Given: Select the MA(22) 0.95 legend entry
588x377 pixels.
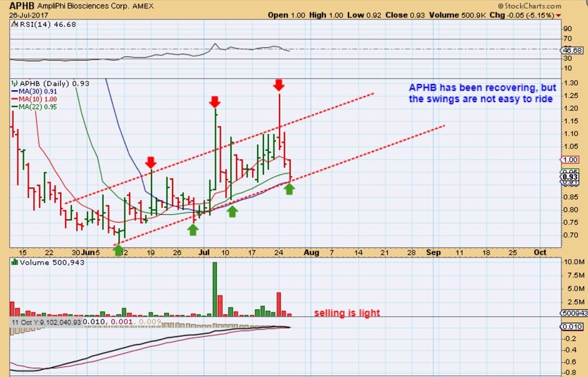Looking at the screenshot, I should tap(38, 106).
